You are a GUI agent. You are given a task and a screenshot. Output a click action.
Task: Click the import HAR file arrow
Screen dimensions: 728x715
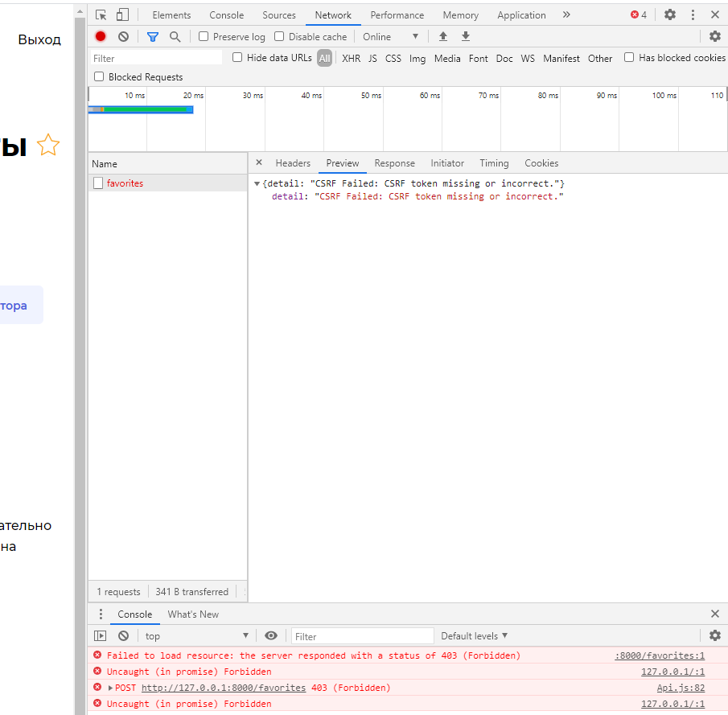coord(443,36)
